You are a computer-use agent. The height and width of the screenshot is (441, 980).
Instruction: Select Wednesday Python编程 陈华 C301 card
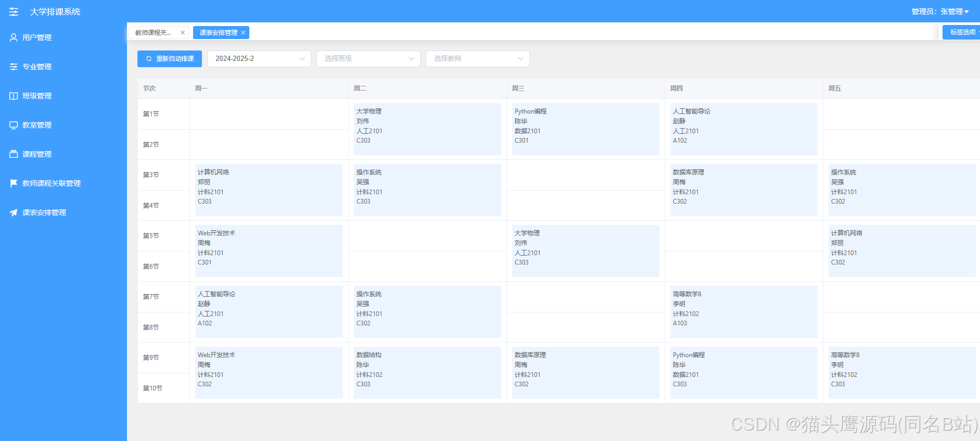(x=586, y=129)
